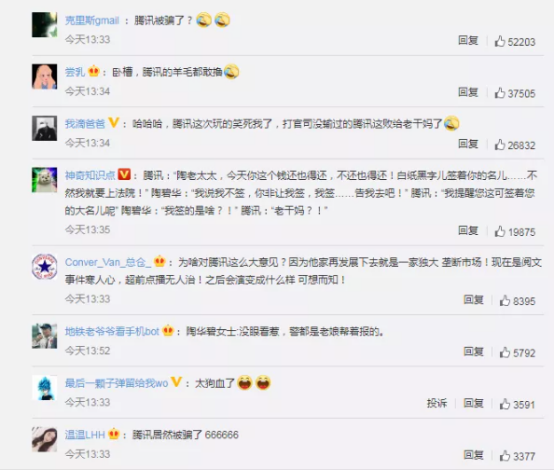Viewport: 554px width, 470px height.
Task: Open Conver_Van_总仓_ username link
Action: coord(108,262)
